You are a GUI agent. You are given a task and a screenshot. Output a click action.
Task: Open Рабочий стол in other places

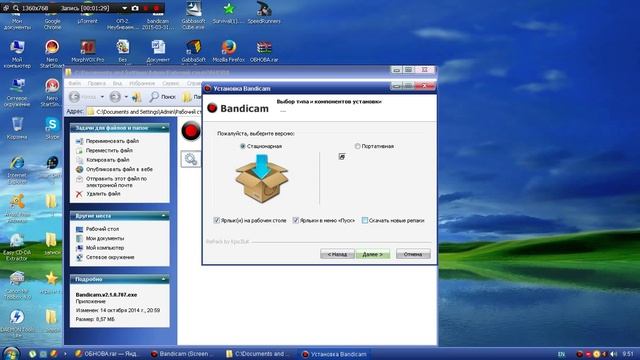click(102, 229)
